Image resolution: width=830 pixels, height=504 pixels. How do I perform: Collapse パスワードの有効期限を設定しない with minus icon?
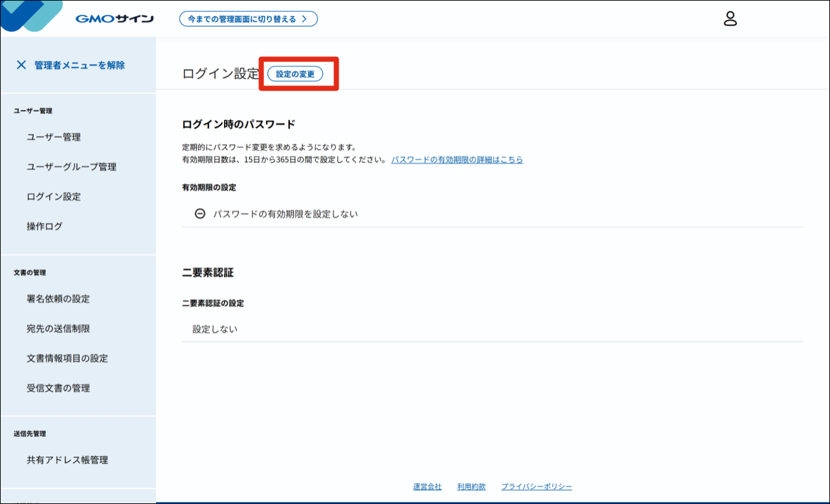pyautogui.click(x=199, y=215)
